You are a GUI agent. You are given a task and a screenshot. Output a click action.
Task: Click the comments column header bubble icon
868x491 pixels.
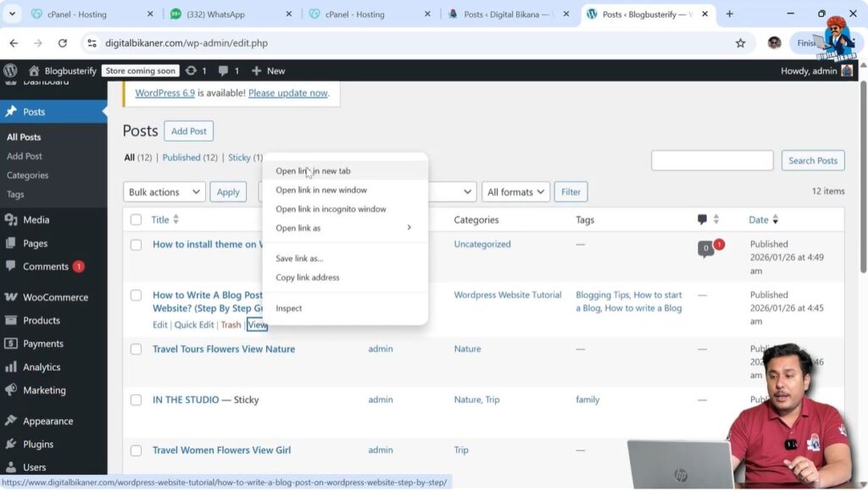pos(702,220)
